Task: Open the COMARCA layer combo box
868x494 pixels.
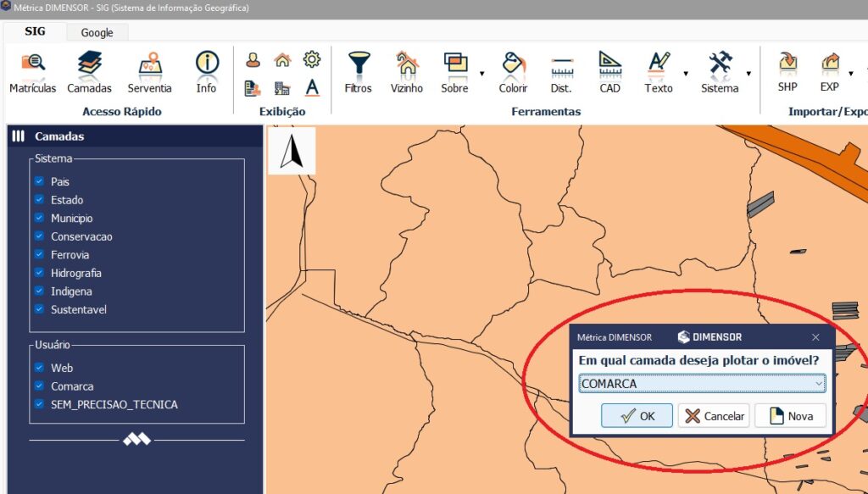Action: pyautogui.click(x=702, y=383)
